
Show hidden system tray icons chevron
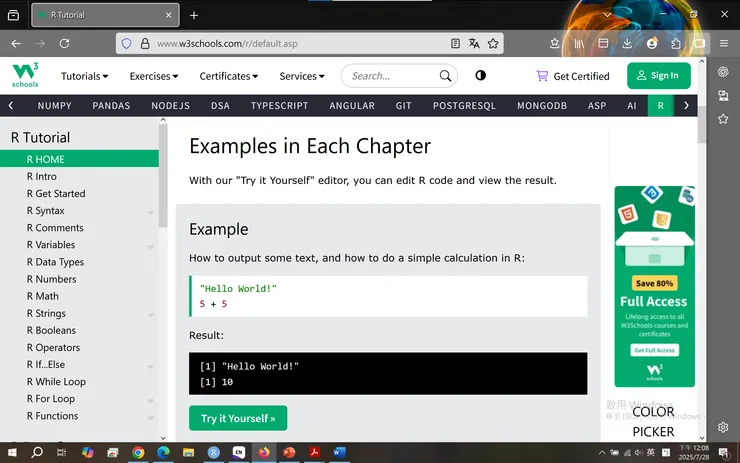(x=602, y=453)
